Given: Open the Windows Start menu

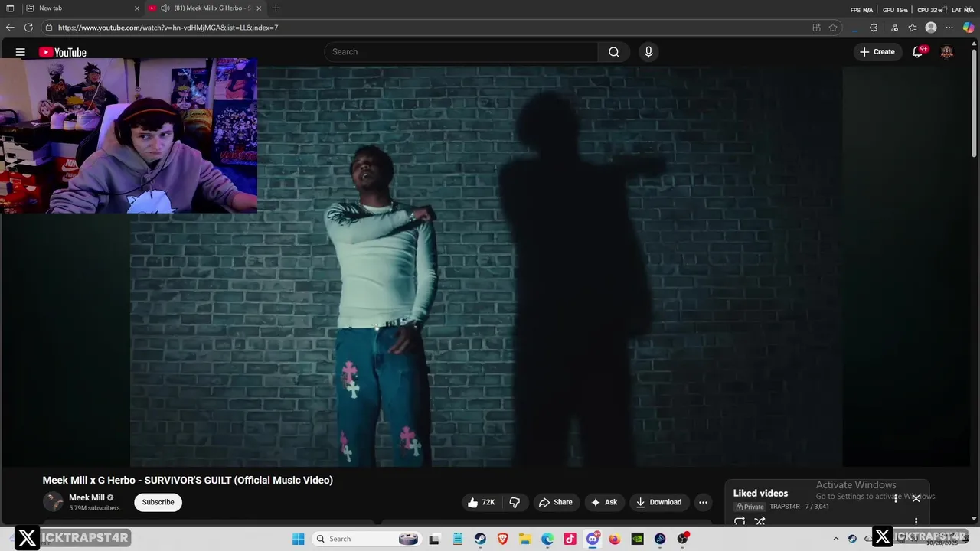Looking at the screenshot, I should click(x=298, y=539).
